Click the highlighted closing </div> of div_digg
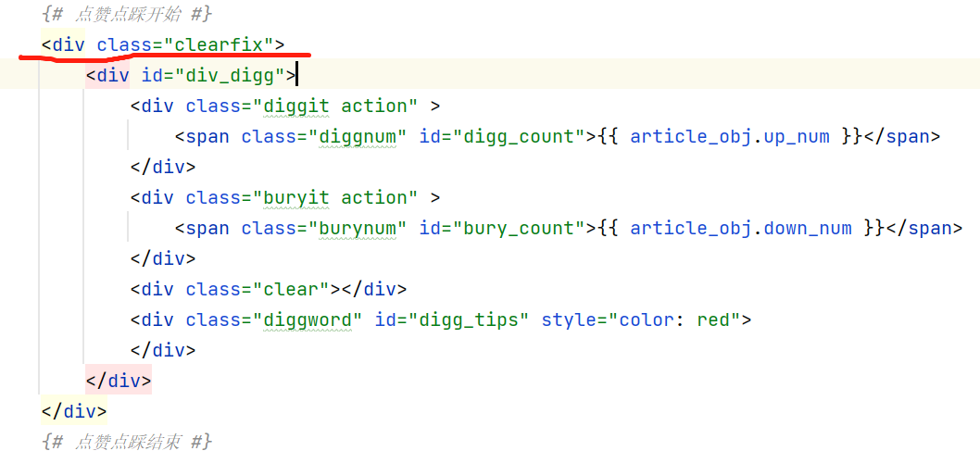This screenshot has width=980, height=476. (119, 381)
